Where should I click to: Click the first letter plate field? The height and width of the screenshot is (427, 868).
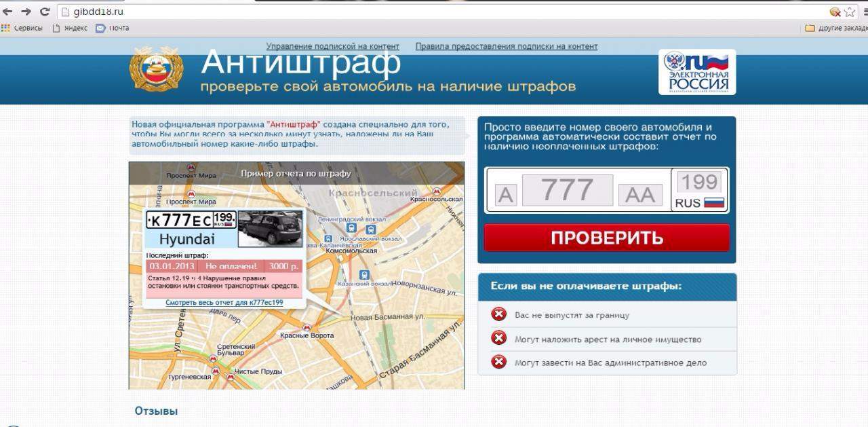(505, 195)
